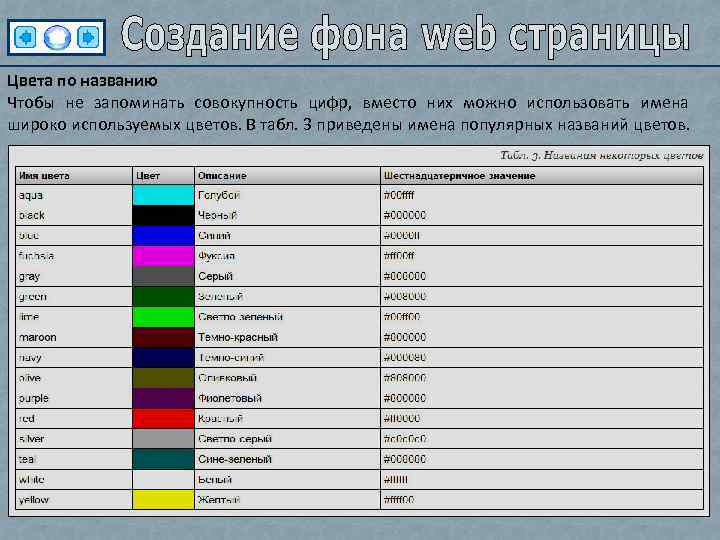
Task: Click the purple color swatch
Action: point(163,399)
